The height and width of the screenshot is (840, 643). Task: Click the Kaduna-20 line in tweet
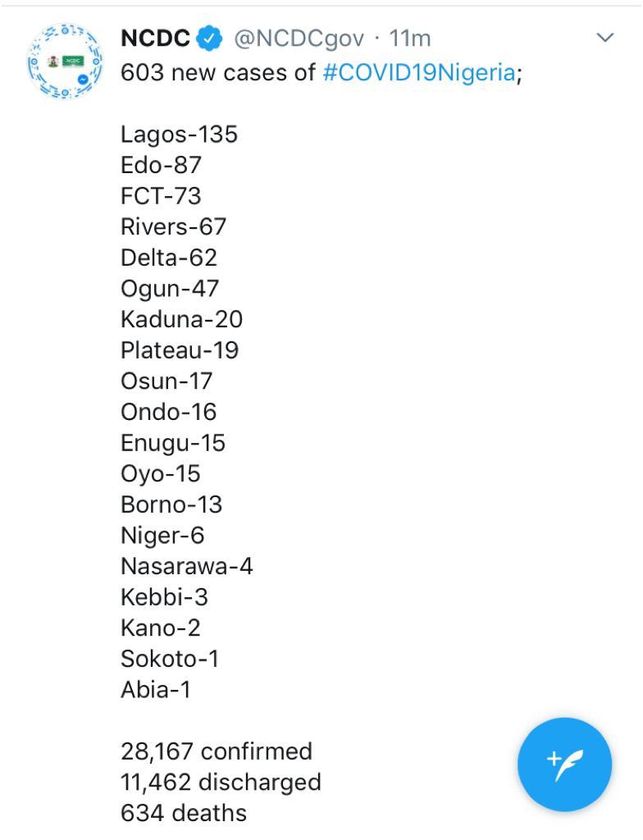181,319
